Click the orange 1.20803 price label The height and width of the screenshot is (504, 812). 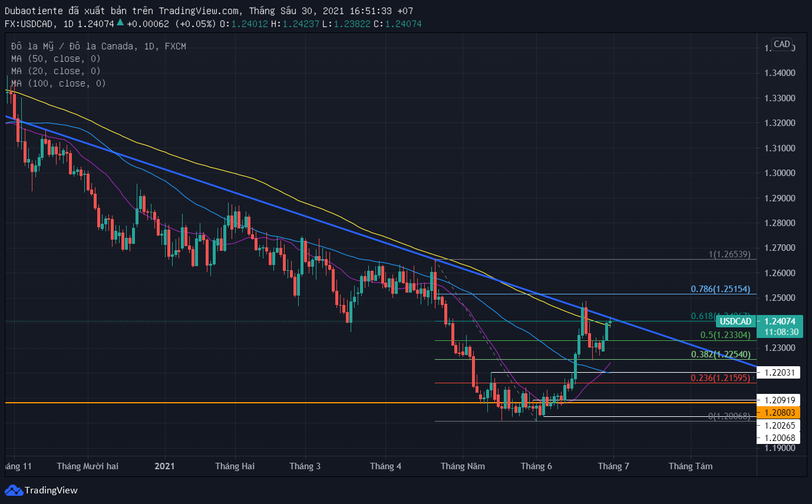point(779,413)
